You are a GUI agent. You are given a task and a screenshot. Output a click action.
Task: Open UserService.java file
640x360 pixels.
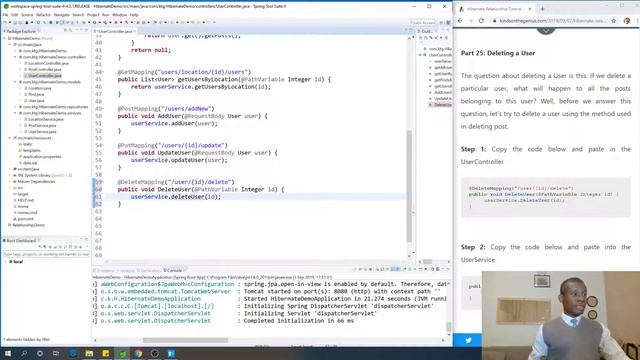pos(40,131)
